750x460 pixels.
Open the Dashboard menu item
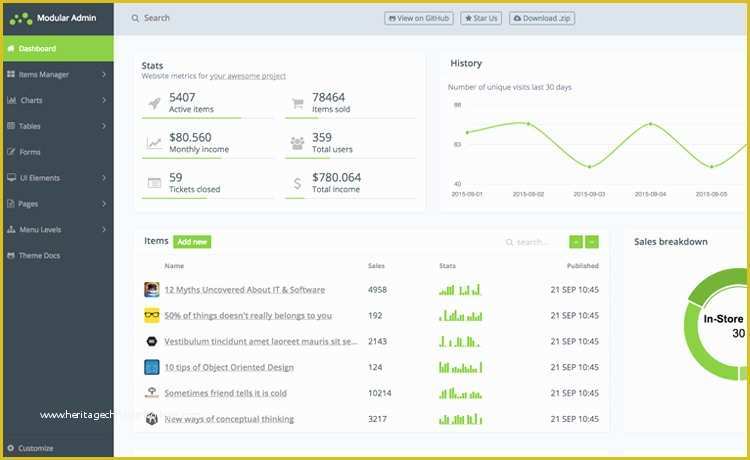(58, 48)
